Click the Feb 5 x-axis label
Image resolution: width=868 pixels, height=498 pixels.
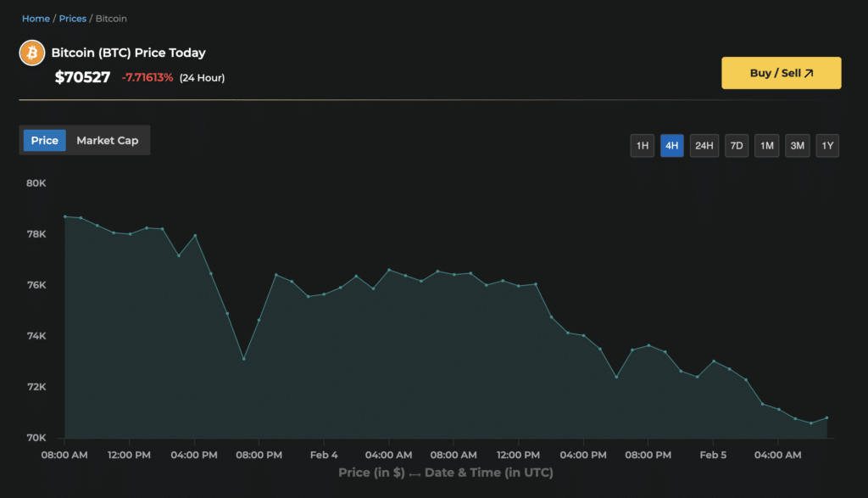pyautogui.click(x=713, y=456)
